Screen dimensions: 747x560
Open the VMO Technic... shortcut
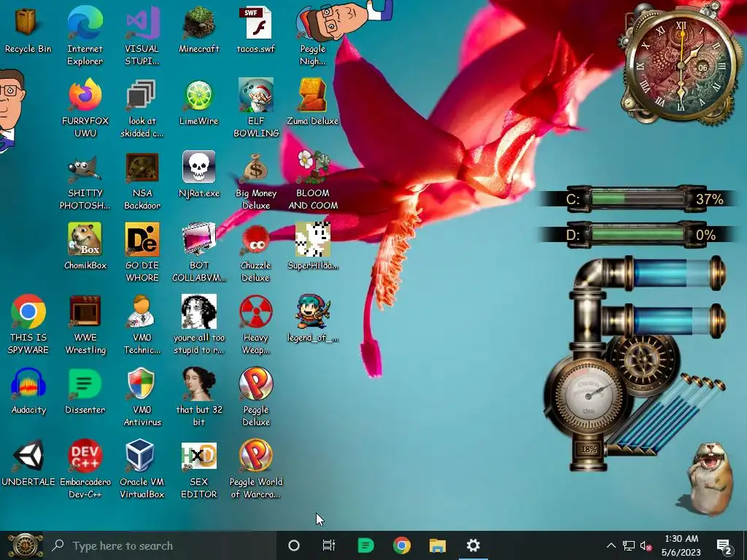(142, 324)
